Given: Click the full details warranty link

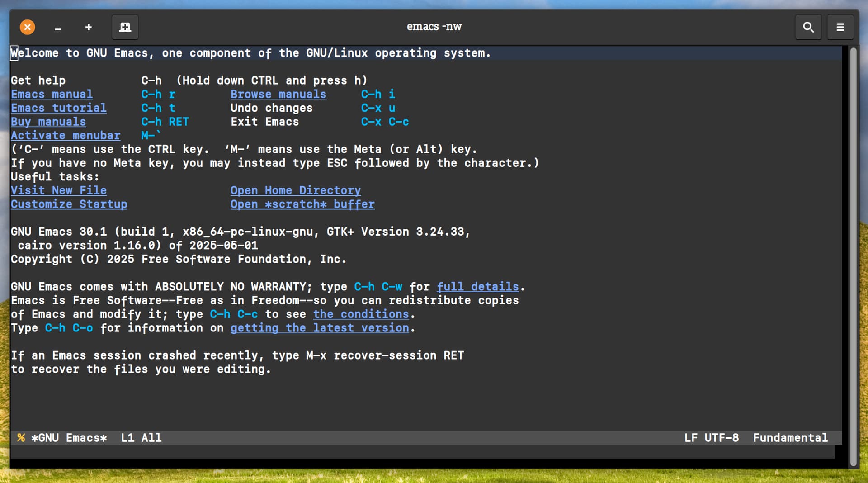Looking at the screenshot, I should click(477, 287).
